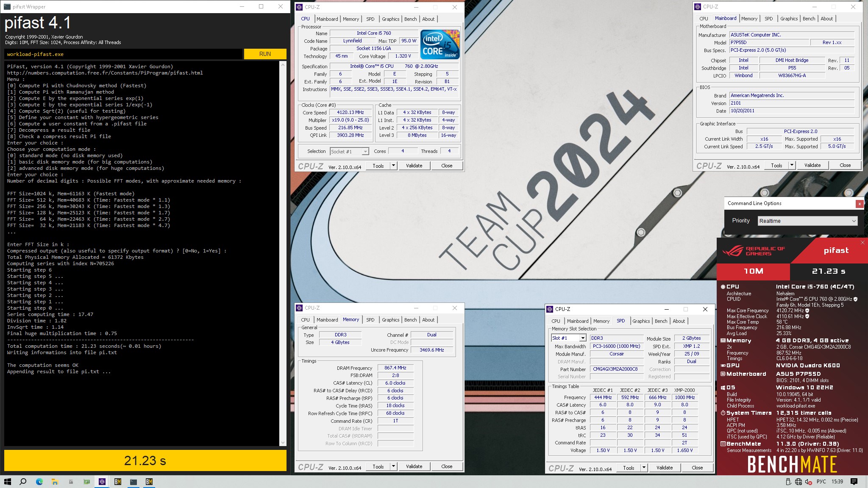Screen dimensions: 868x488
Task: Click the System Timers stopwatch icon
Action: pos(723,413)
